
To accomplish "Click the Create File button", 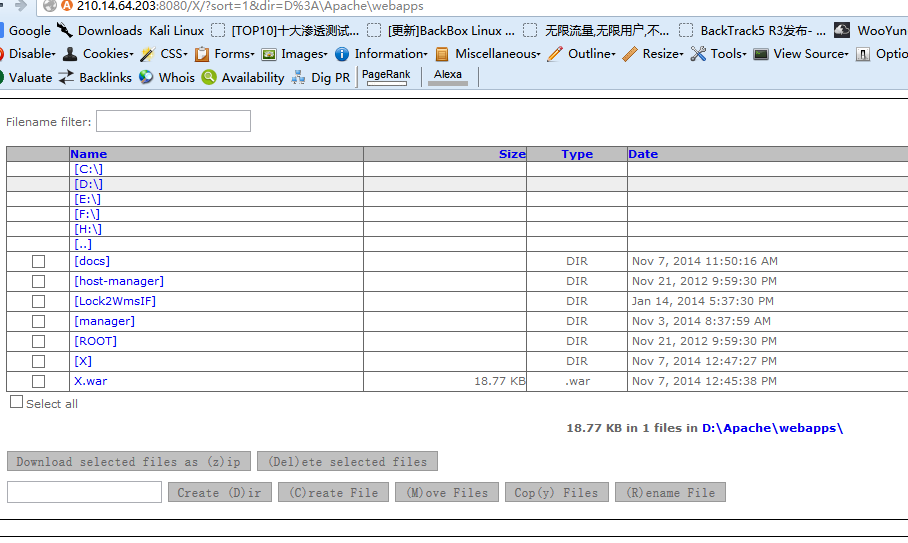I will tap(333, 493).
